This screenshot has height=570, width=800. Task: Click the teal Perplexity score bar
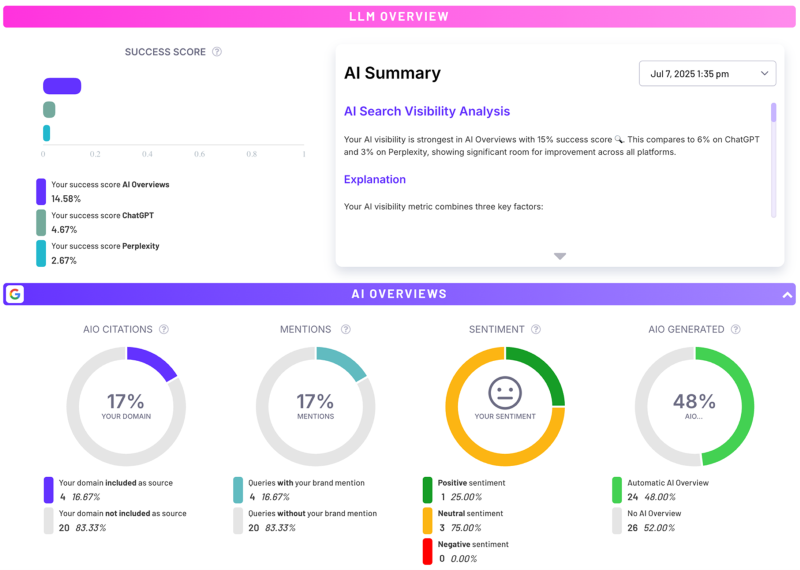[x=46, y=133]
